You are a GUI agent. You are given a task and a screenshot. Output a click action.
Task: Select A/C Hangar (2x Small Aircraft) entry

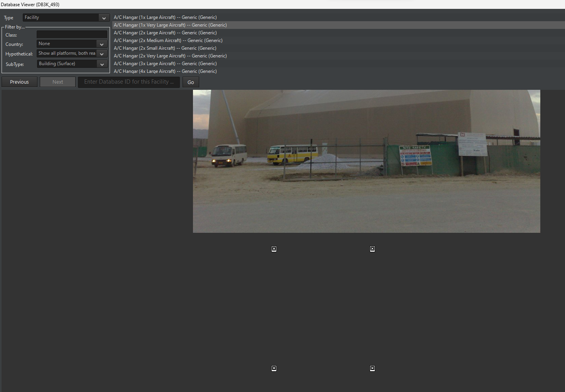tap(338, 48)
